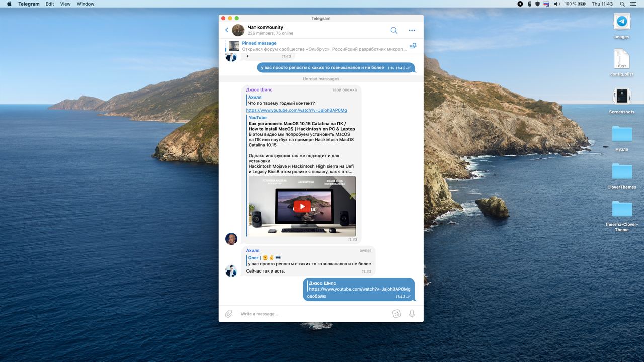Click the 100 % battery status indicator

point(575,4)
